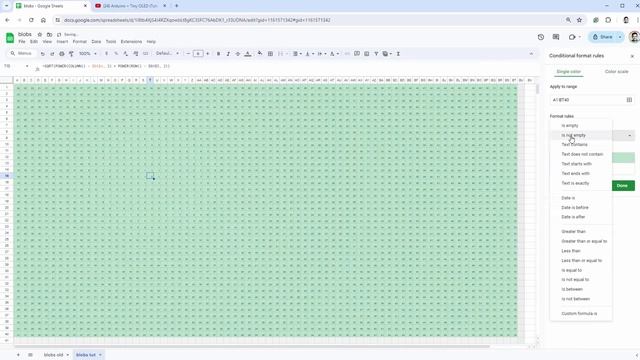
Task: Open the text wrapping dropdown
Action: 321,54
